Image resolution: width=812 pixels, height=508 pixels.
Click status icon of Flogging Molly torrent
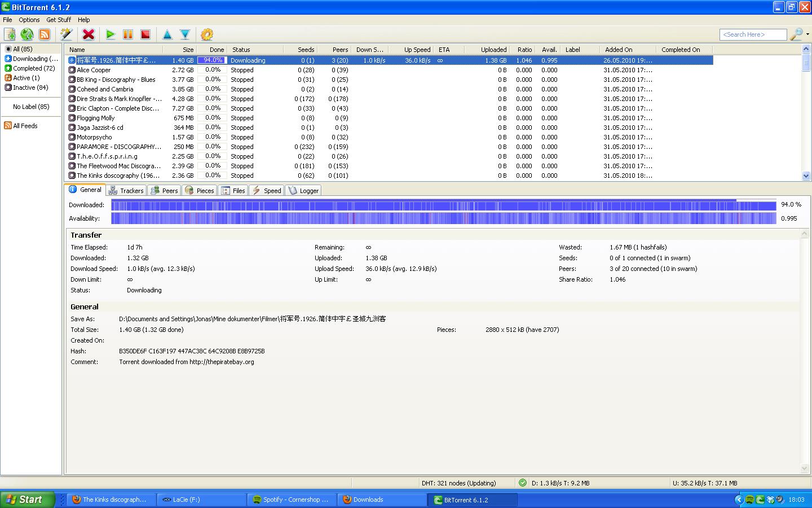(x=72, y=118)
